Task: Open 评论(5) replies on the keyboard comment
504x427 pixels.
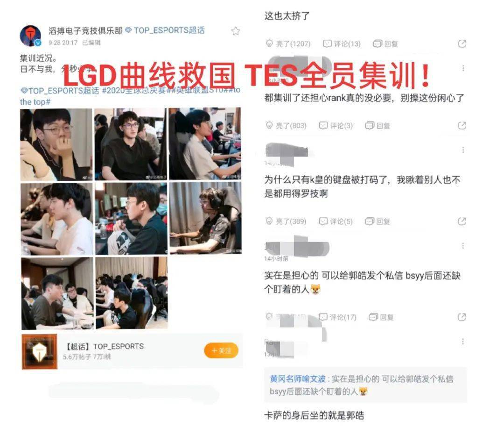Action: (336, 221)
